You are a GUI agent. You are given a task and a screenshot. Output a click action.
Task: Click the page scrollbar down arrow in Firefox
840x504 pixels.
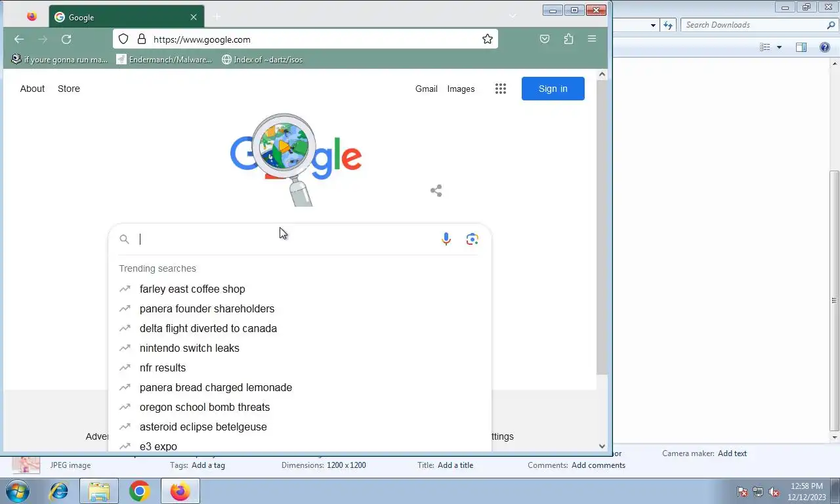[602, 446]
